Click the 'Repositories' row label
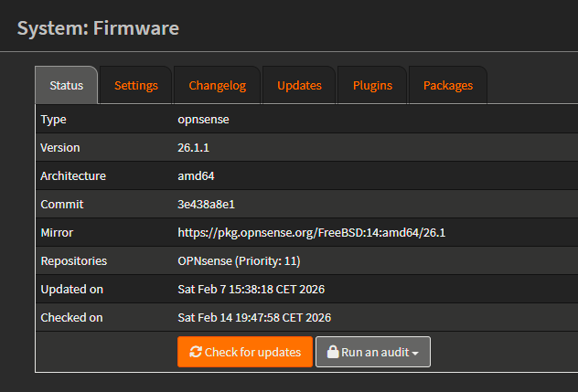This screenshot has width=578, height=392. (x=74, y=260)
